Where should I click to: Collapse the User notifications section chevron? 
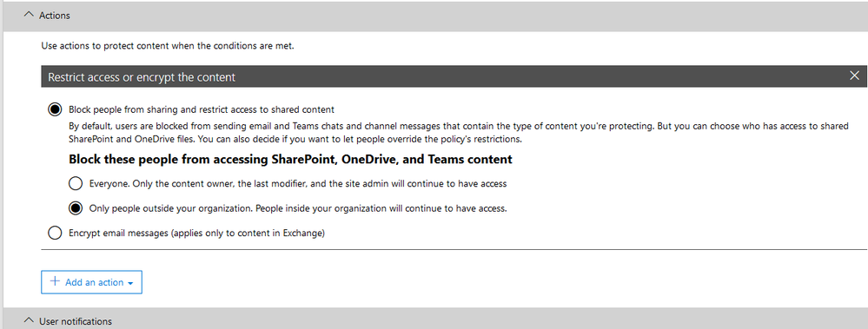[29, 320]
